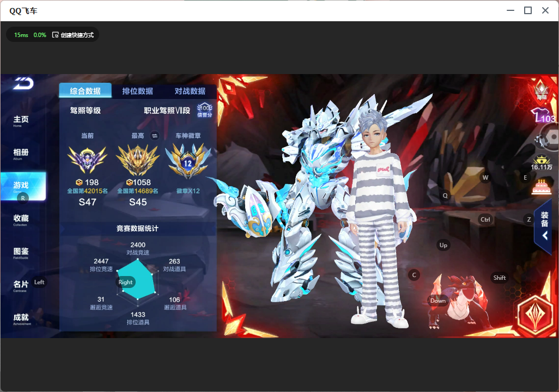Click the 2400 对战竞速 stat

[138, 248]
